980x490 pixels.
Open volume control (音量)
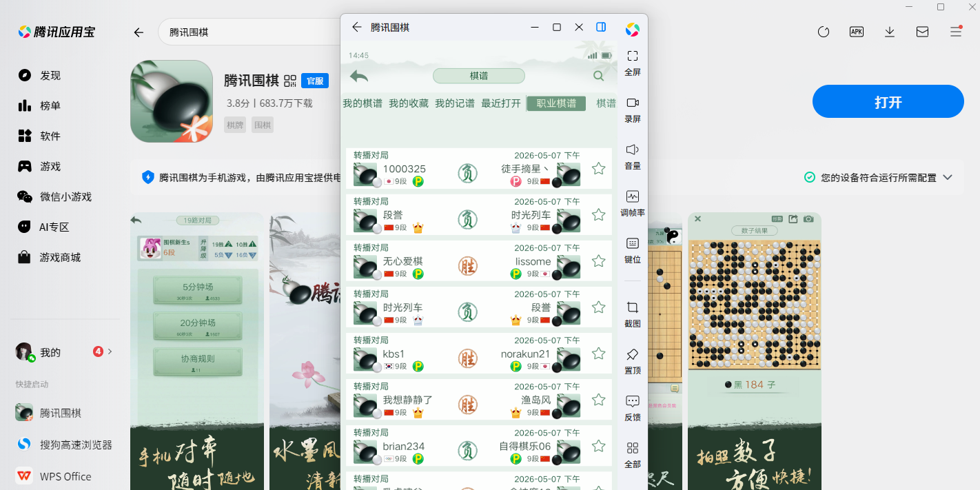point(633,156)
